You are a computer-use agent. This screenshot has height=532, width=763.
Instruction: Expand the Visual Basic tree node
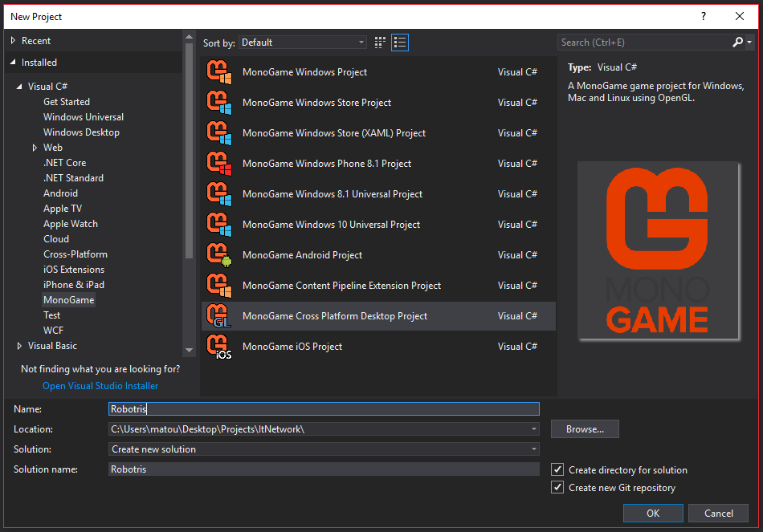(20, 346)
